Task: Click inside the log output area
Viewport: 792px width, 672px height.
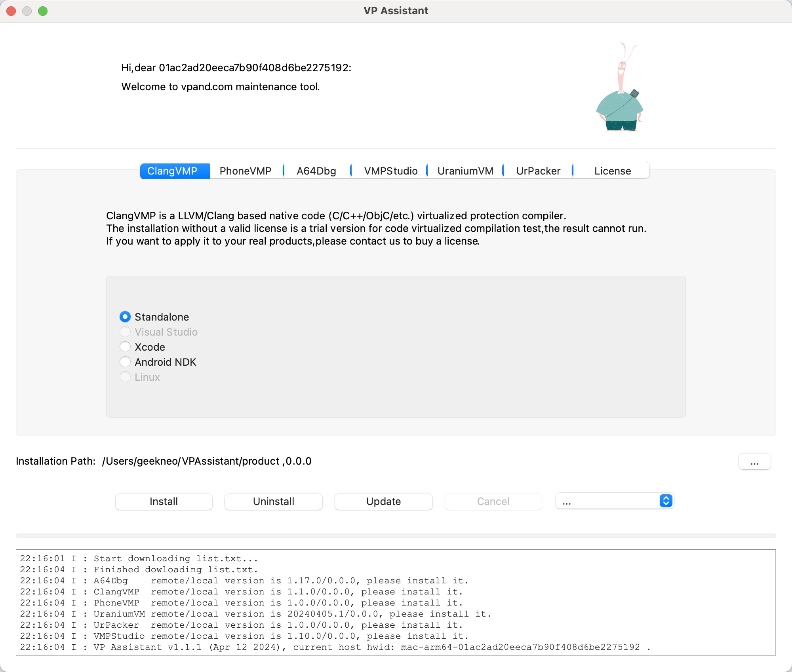Action: [395, 602]
